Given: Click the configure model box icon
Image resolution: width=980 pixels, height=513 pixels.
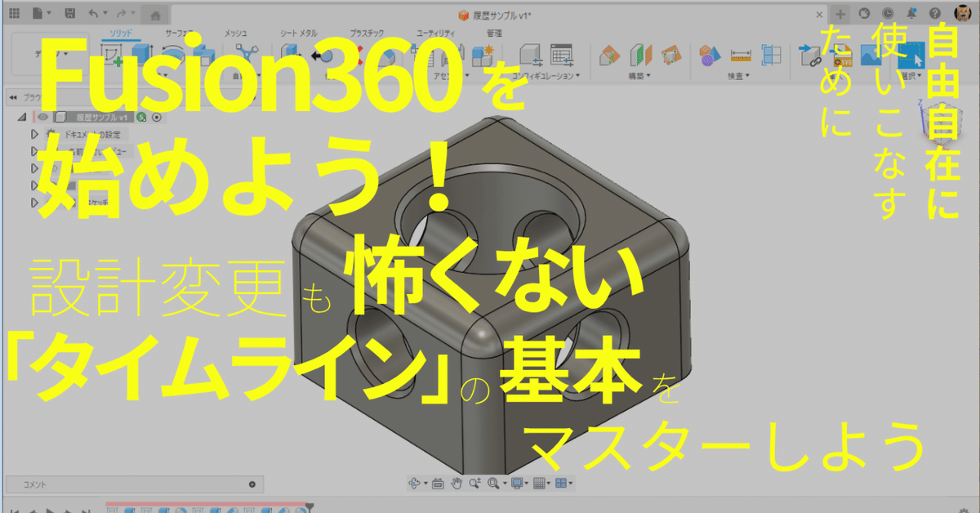Looking at the screenshot, I should pos(531,55).
